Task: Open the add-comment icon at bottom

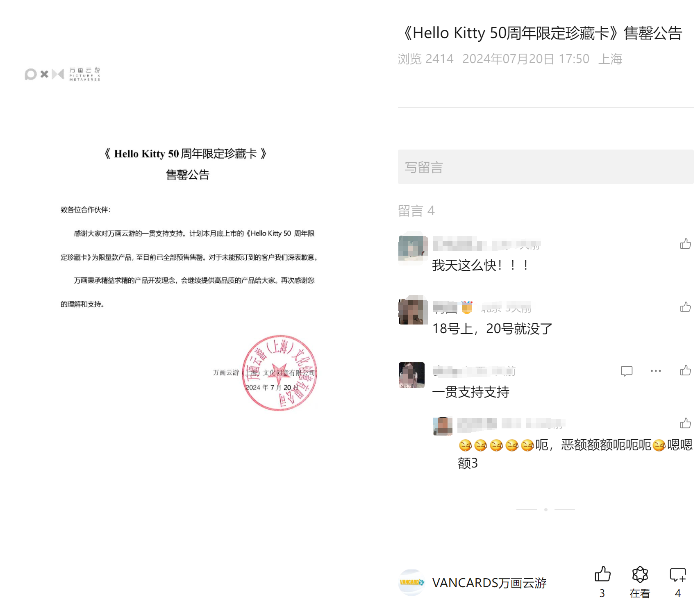Action: pyautogui.click(x=678, y=574)
